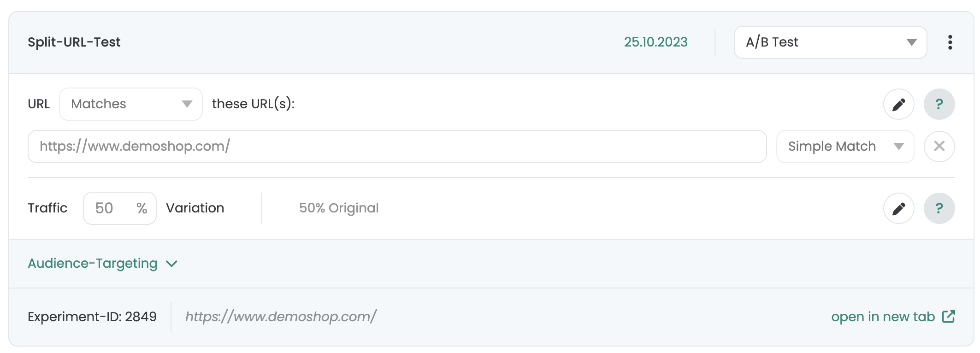Click the open in new tab link
Screen dimensions: 980x353
(x=883, y=317)
